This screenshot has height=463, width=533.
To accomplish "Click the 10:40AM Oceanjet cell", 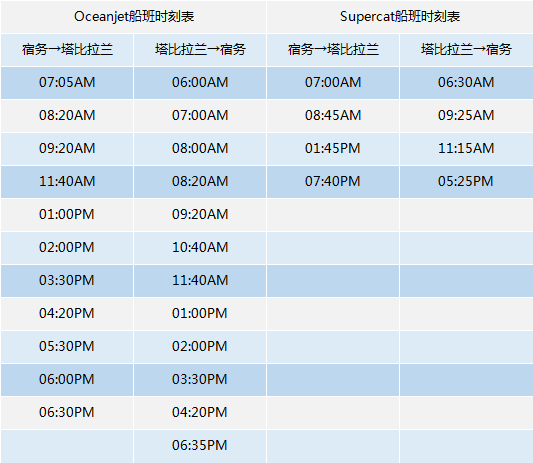I will coord(200,247).
